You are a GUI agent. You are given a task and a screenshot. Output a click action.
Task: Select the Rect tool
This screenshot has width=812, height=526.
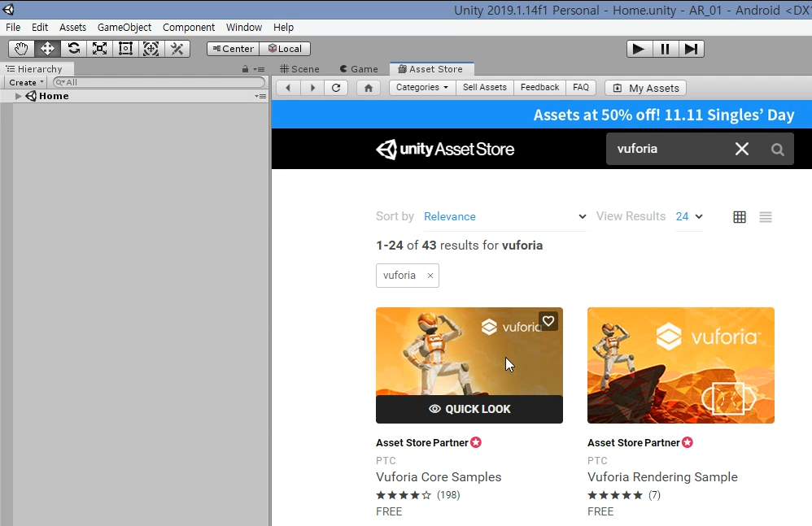(125, 49)
